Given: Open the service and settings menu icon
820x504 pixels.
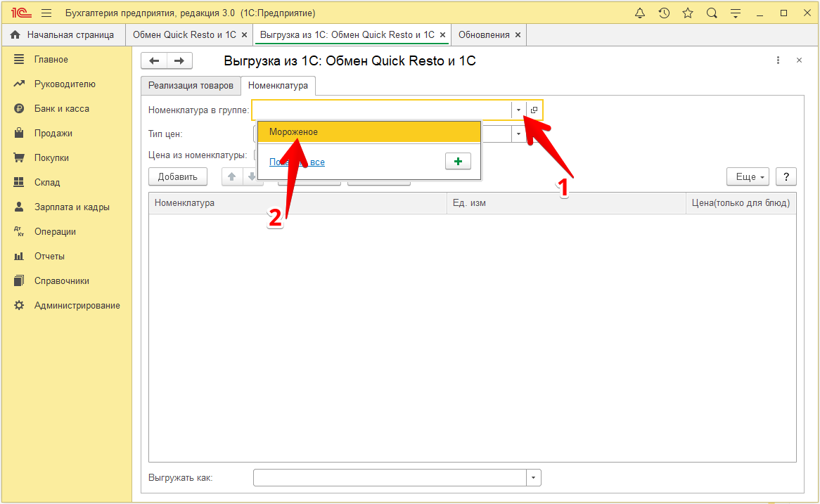Looking at the screenshot, I should click(736, 13).
